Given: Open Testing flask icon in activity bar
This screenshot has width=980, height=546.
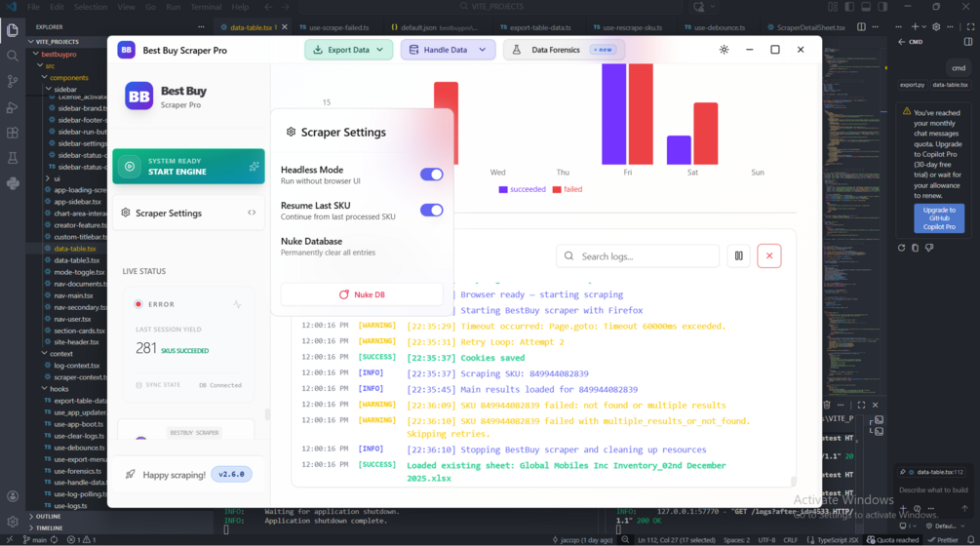Looking at the screenshot, I should (13, 158).
